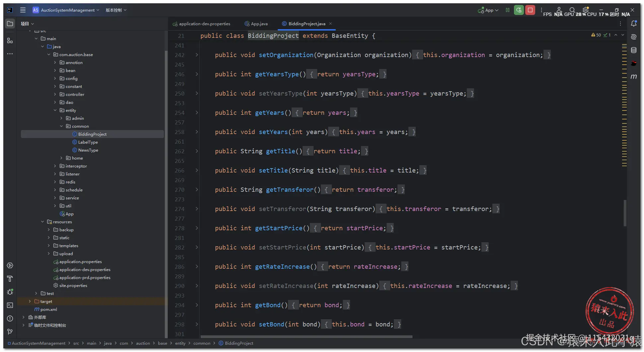The height and width of the screenshot is (352, 644).
Task: Open the Services tool window
Action: click(10, 265)
